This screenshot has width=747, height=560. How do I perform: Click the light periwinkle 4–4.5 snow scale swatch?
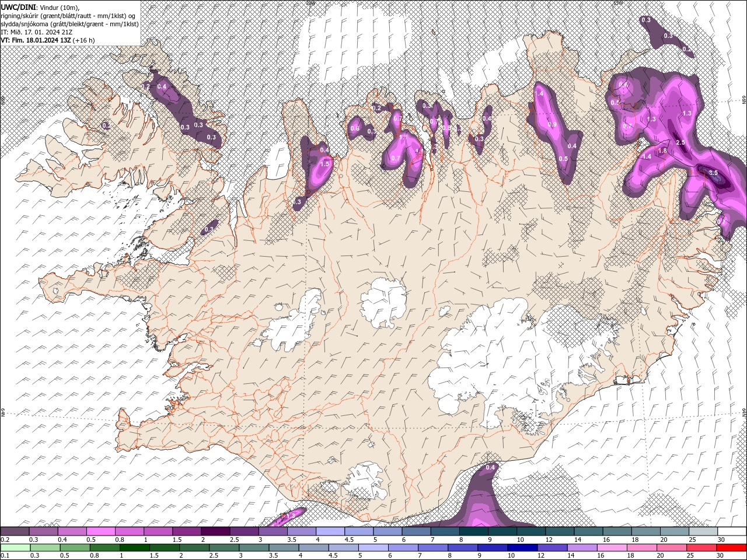coord(330,531)
